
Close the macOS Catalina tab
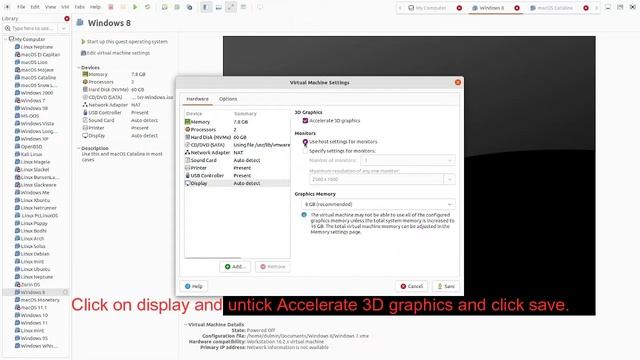tap(586, 8)
